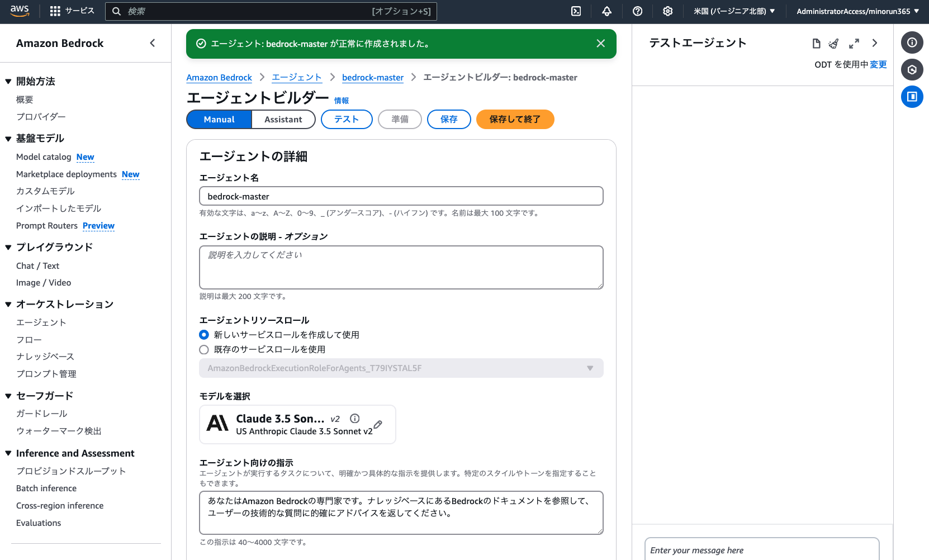The image size is (929, 560).
Task: Collapse the 開始方法 section
Action: [x=8, y=82]
